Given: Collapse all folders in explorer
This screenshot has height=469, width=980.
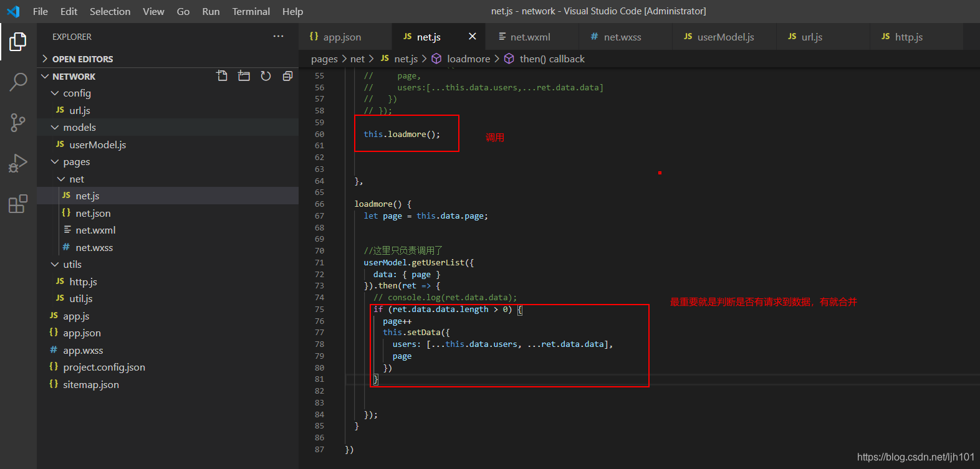Looking at the screenshot, I should (x=287, y=76).
